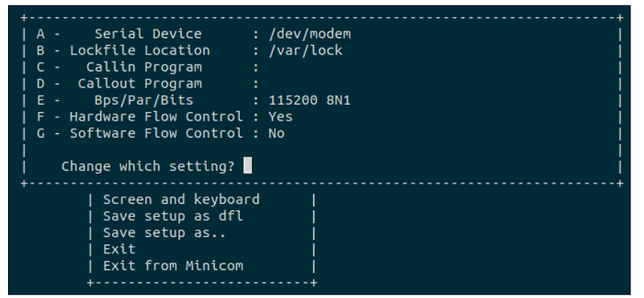
Task: Click the /var/lock path value
Action: pyautogui.click(x=306, y=51)
